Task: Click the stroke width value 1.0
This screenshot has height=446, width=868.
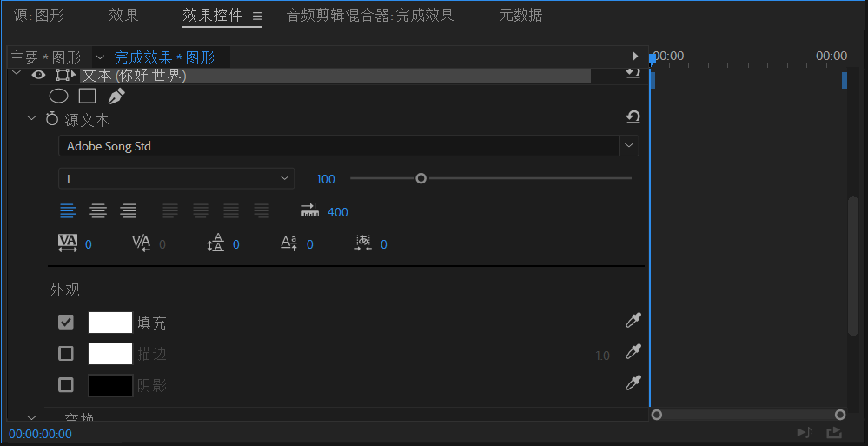Action: (602, 356)
